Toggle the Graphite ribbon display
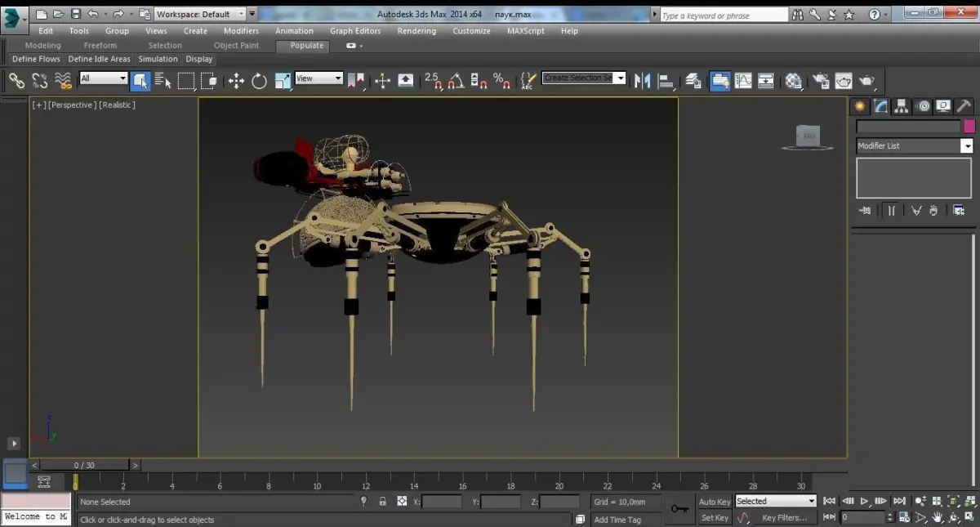This screenshot has height=527, width=980. [x=719, y=80]
